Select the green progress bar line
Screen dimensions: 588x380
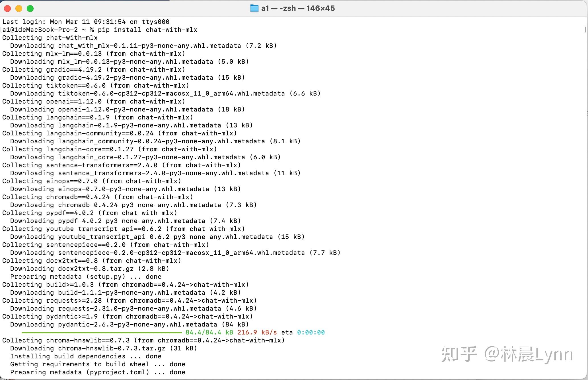(102, 332)
